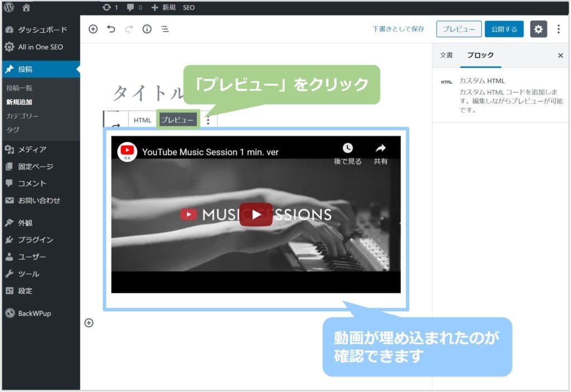Open the BackWPup menu item
The image size is (571, 392).
[34, 313]
